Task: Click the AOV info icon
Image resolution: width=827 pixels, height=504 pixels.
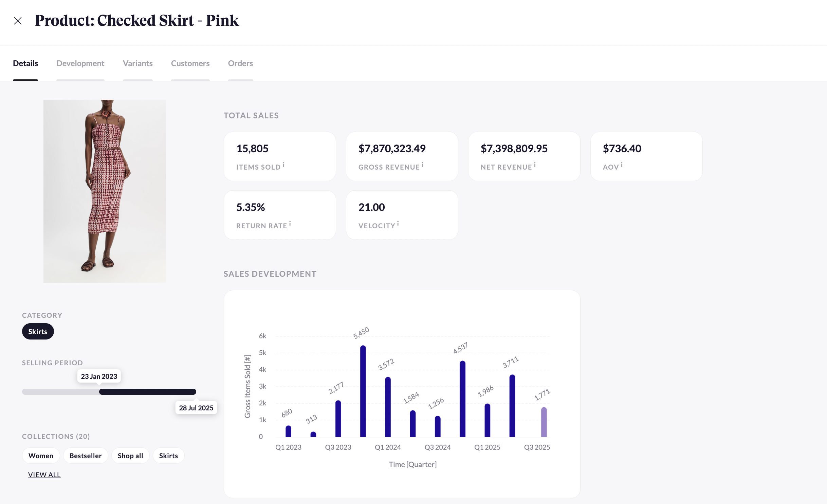Action: pyautogui.click(x=622, y=165)
